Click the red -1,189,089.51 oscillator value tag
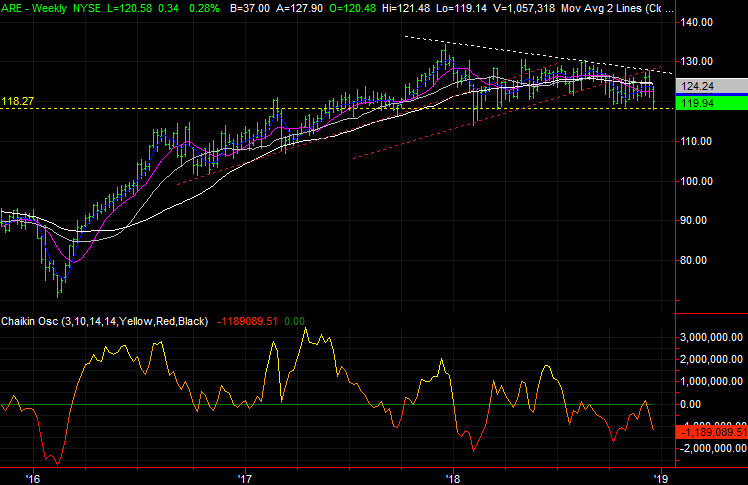 coord(712,430)
